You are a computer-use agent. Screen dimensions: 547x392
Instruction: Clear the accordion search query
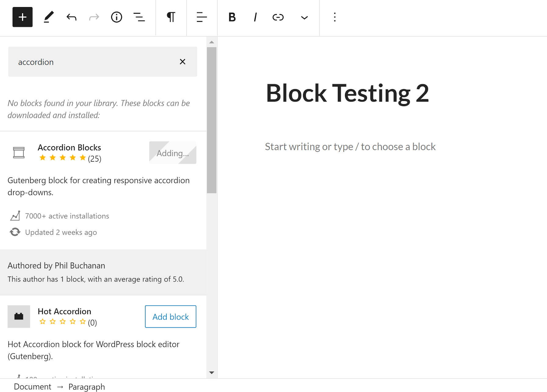pos(183,62)
